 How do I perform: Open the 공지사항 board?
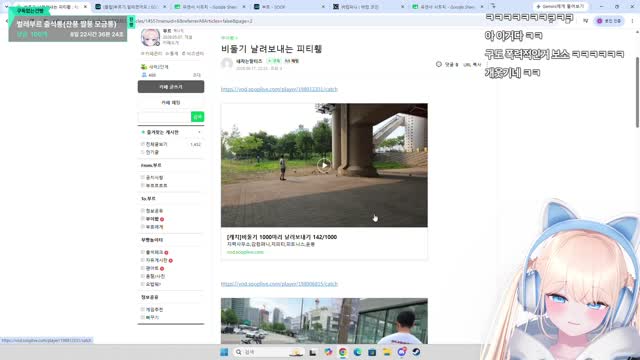pyautogui.click(x=154, y=178)
